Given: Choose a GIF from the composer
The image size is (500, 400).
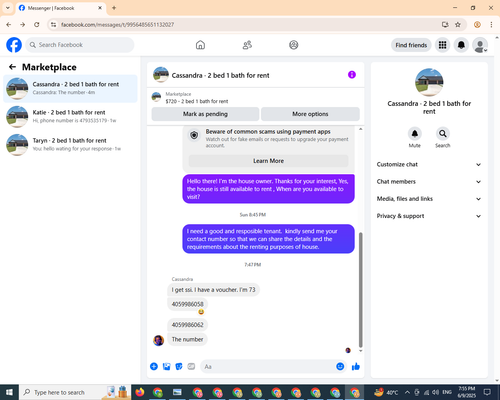Looking at the screenshot, I should tap(191, 367).
